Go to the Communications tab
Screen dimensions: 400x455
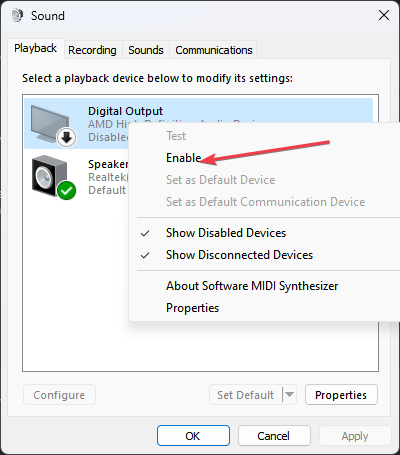214,50
